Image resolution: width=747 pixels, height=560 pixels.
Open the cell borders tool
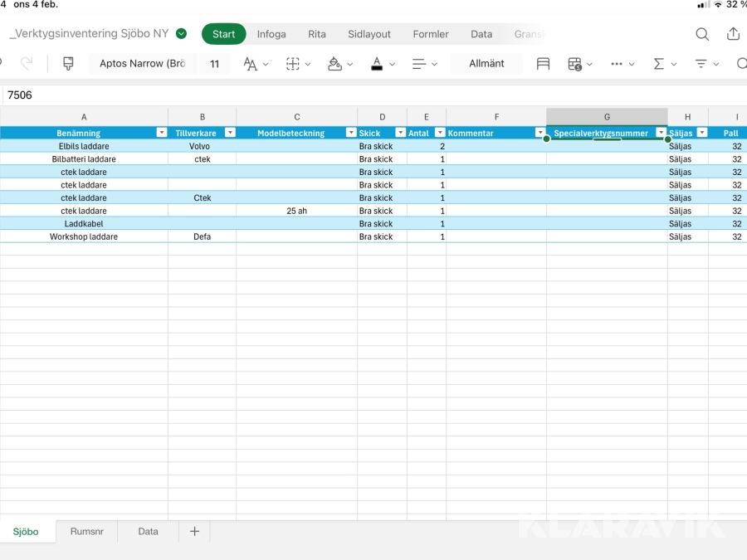297,64
